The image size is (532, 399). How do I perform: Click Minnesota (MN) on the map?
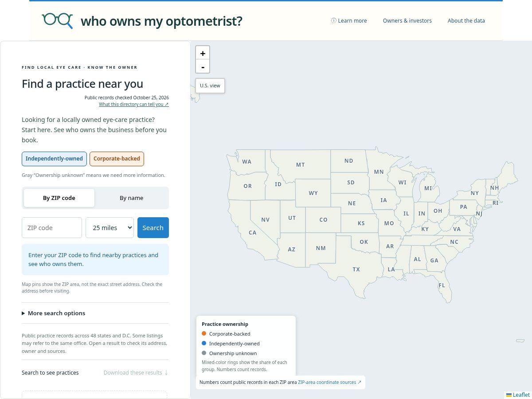[x=379, y=172]
